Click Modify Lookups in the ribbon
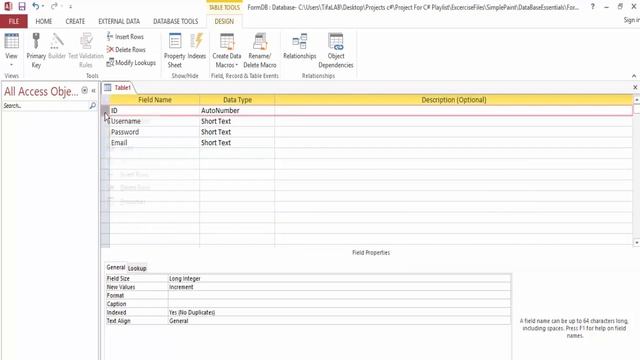 tap(131, 63)
